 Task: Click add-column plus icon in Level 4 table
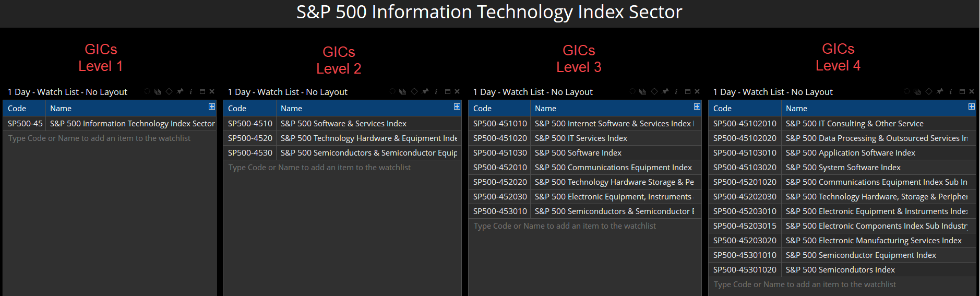click(972, 106)
